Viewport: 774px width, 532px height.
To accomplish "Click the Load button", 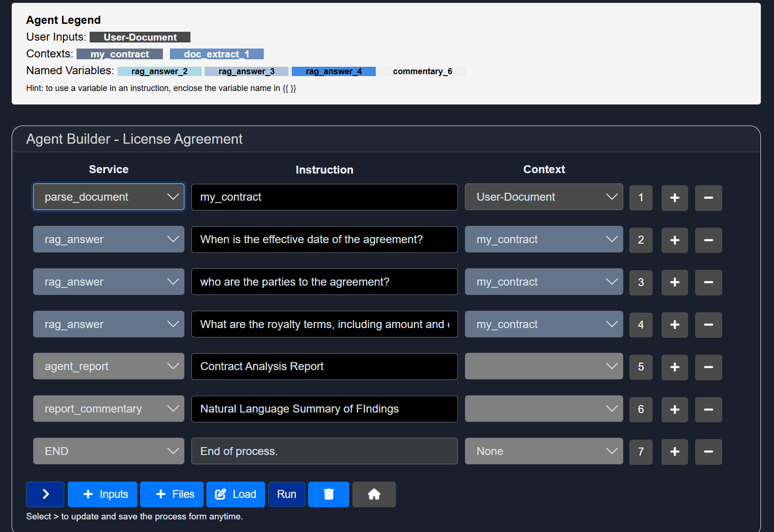I will click(236, 494).
